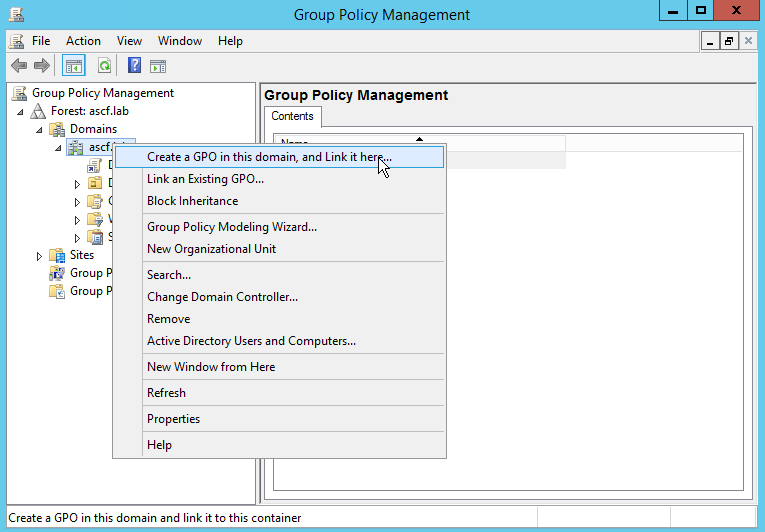Select the Domains tree item

tap(94, 129)
